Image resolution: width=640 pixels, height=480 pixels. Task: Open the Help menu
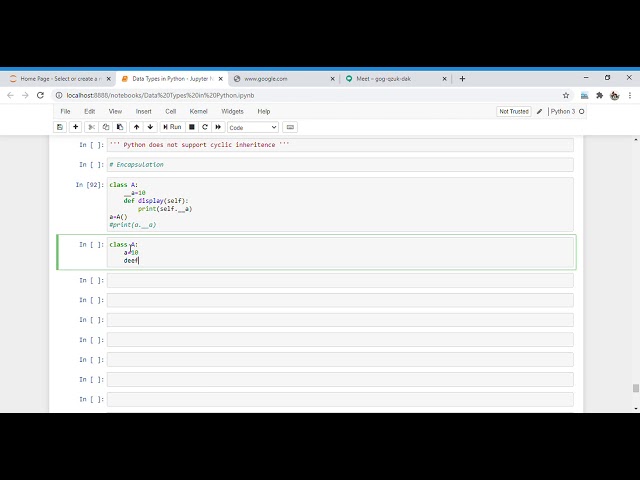(x=264, y=111)
